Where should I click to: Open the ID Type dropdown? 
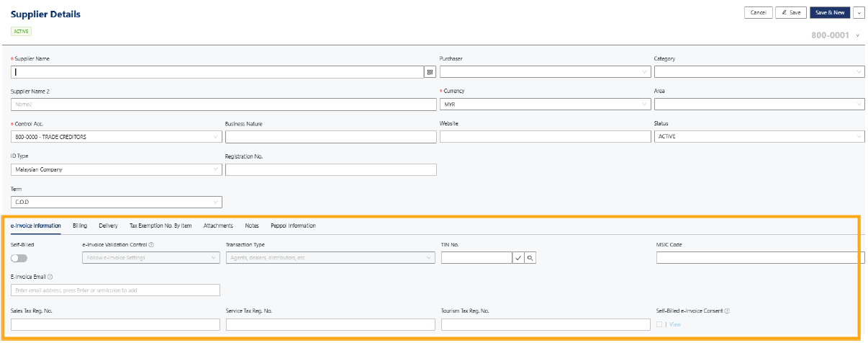coord(117,170)
